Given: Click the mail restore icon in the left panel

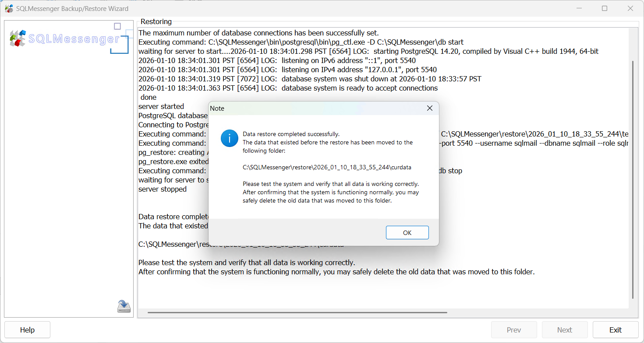Looking at the screenshot, I should (124, 306).
